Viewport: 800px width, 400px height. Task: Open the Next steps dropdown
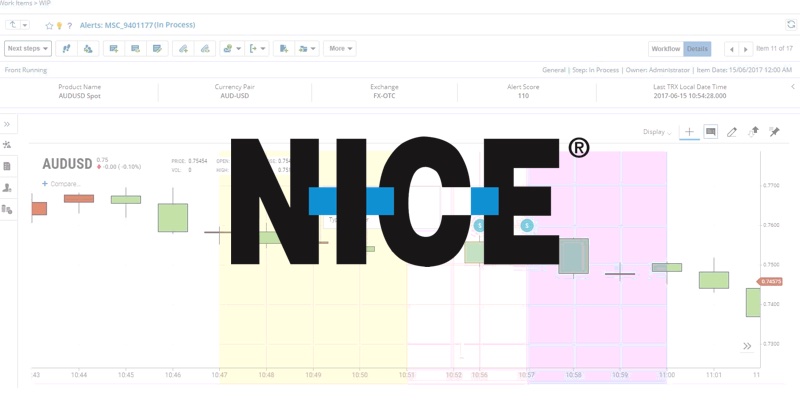click(28, 48)
